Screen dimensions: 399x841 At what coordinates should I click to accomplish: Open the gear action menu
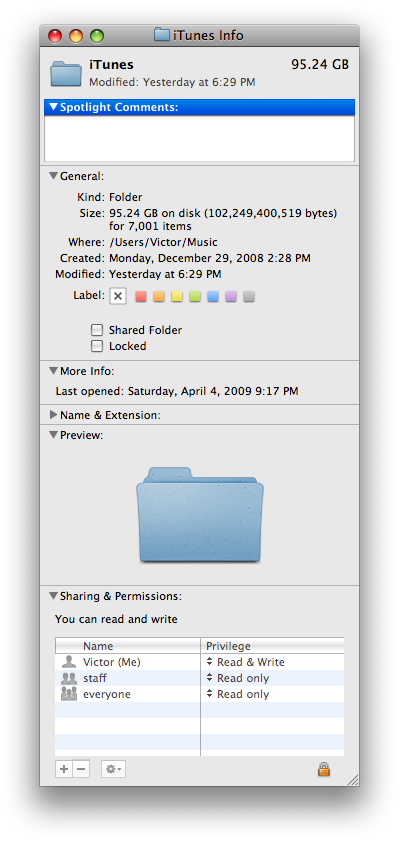point(113,769)
